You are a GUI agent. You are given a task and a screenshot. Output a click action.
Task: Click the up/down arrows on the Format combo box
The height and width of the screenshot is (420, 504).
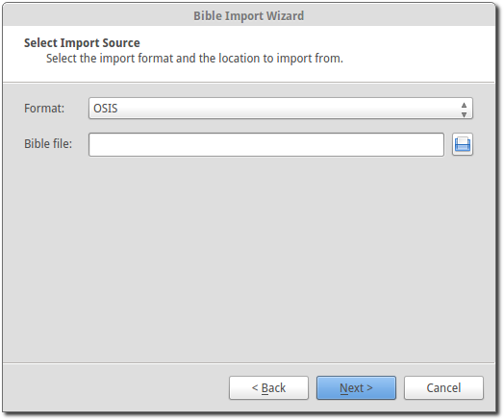pyautogui.click(x=464, y=110)
